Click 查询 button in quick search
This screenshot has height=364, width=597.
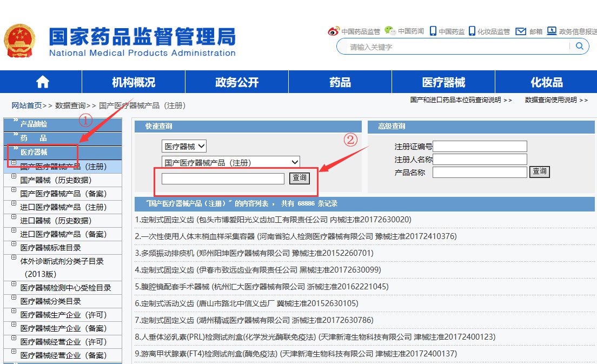tap(299, 178)
